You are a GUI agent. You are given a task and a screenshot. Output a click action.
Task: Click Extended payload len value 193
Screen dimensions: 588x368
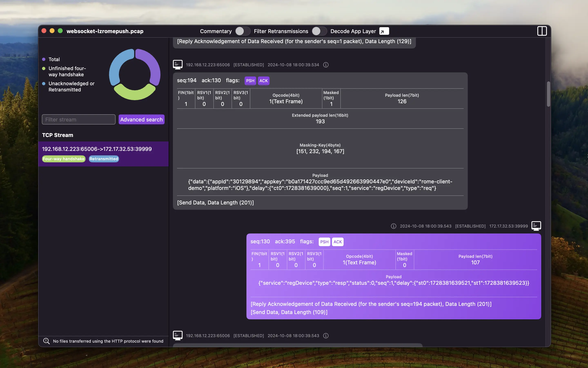pyautogui.click(x=320, y=121)
